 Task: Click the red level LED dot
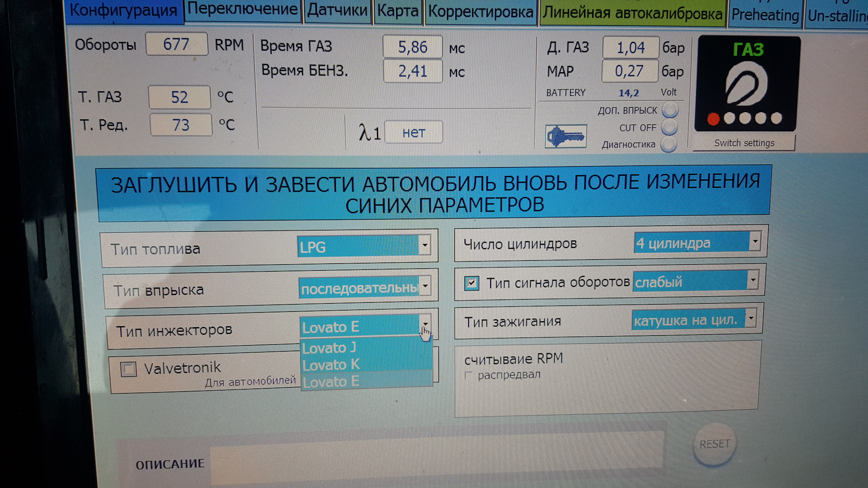pyautogui.click(x=713, y=119)
